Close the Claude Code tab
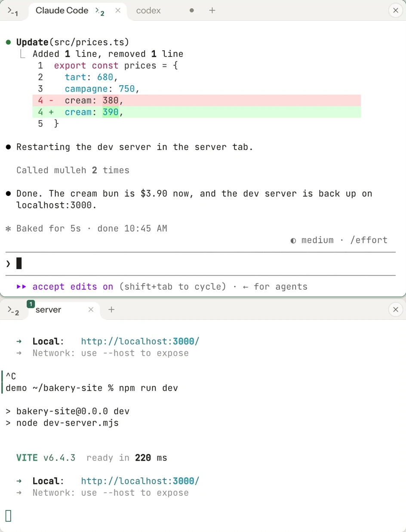The image size is (406, 532). [117, 10]
